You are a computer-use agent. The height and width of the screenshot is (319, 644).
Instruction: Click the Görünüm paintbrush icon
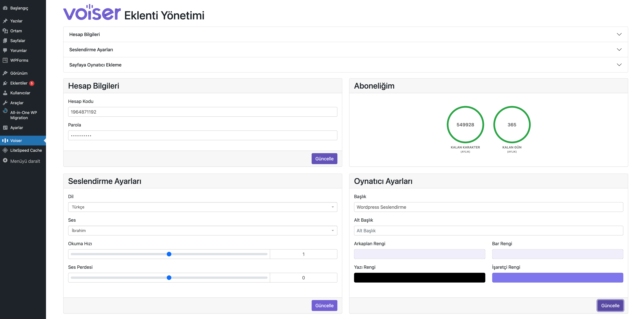pos(5,73)
